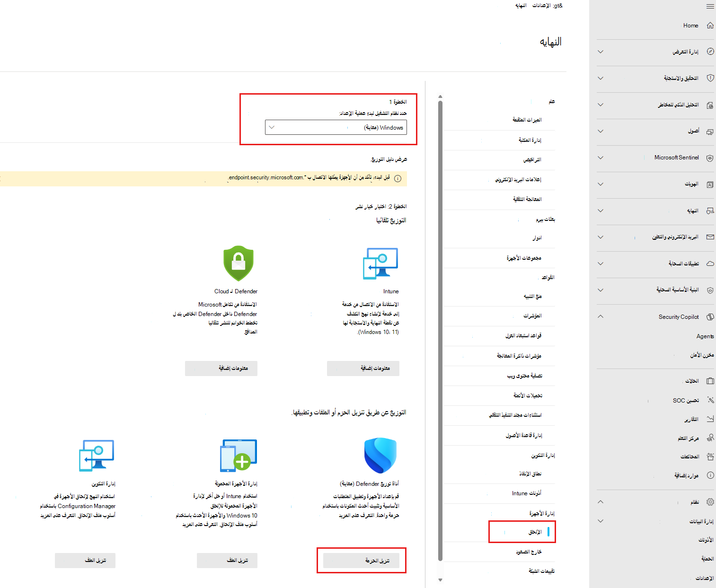
Task: Open التراخيص settings page
Action: [x=532, y=160]
